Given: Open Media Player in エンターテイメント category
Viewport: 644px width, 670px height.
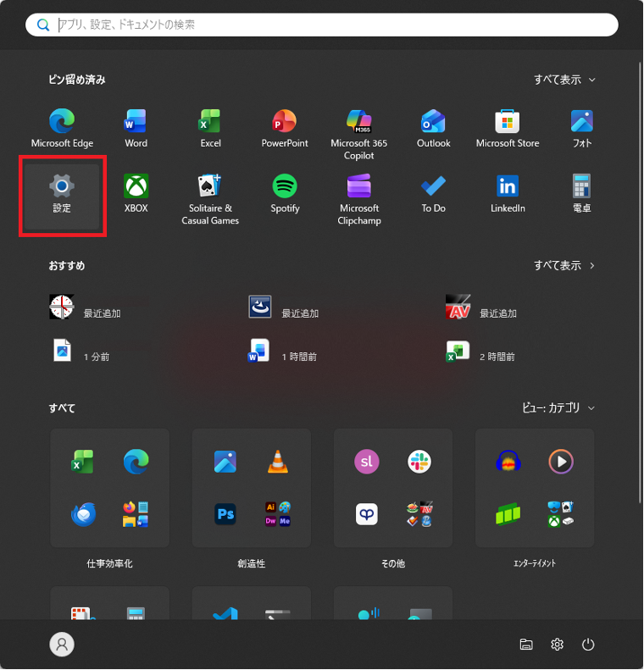Looking at the screenshot, I should [561, 462].
